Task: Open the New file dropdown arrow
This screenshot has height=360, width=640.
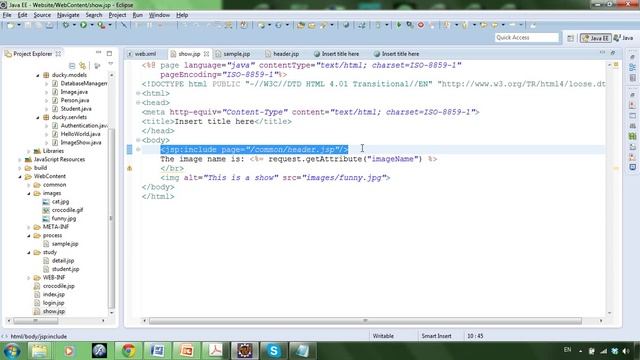Action: pyautogui.click(x=19, y=25)
